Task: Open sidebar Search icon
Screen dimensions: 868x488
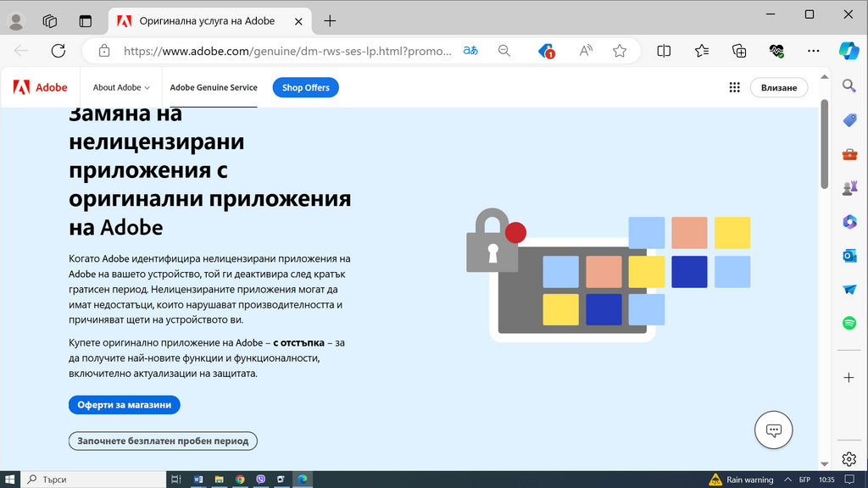Action: coord(849,86)
